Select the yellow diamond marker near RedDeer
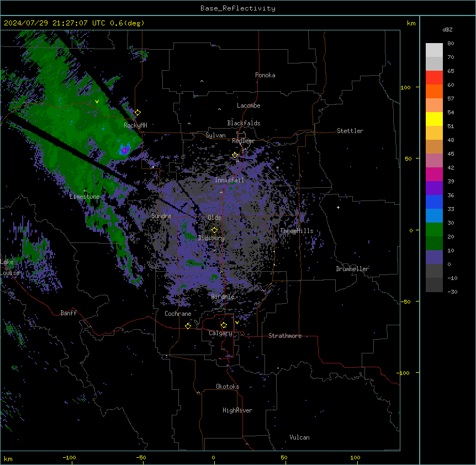Screen dimensions: 476x465 (x=235, y=155)
